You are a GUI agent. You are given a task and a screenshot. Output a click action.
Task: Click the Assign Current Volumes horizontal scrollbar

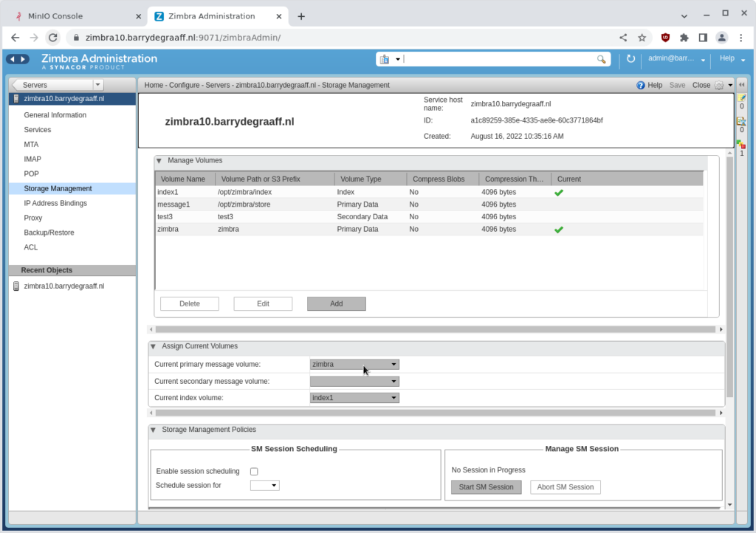pyautogui.click(x=436, y=413)
